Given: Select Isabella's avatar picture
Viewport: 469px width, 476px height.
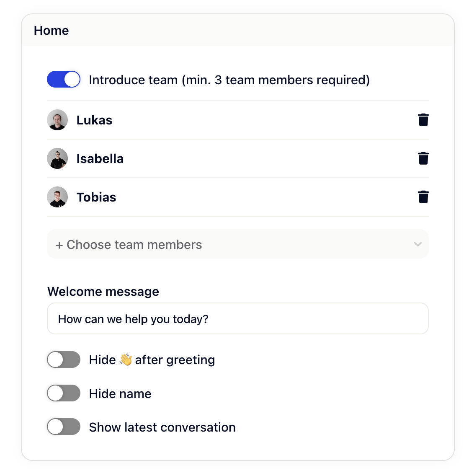Looking at the screenshot, I should click(57, 158).
